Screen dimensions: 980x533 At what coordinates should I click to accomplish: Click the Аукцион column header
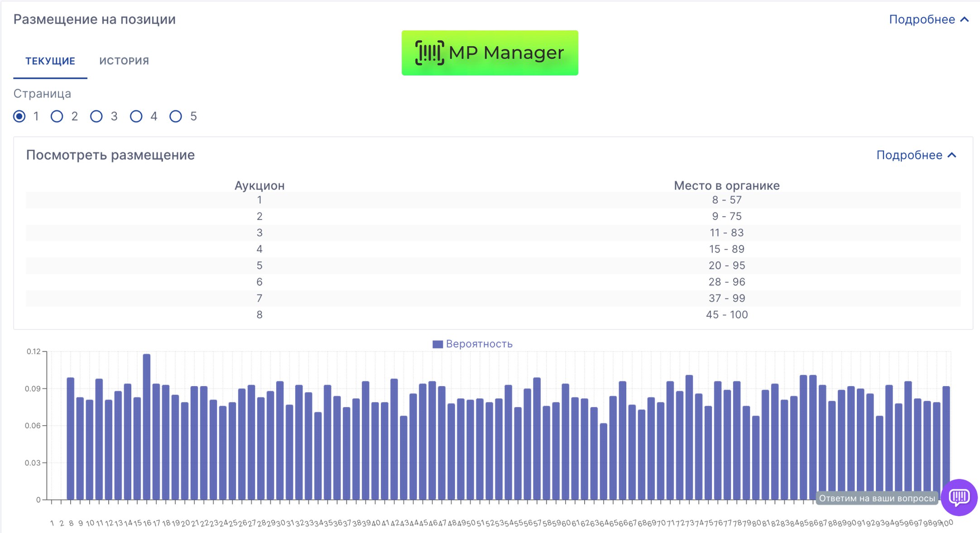(x=259, y=185)
